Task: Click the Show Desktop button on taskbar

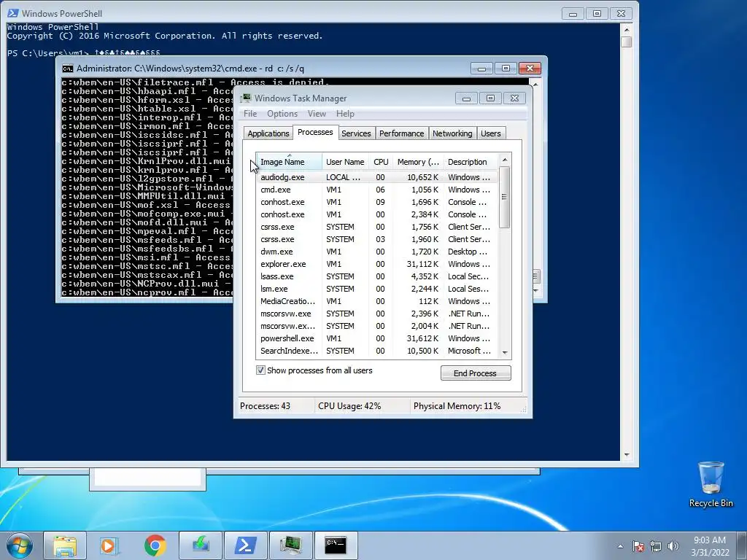Action: [742, 545]
